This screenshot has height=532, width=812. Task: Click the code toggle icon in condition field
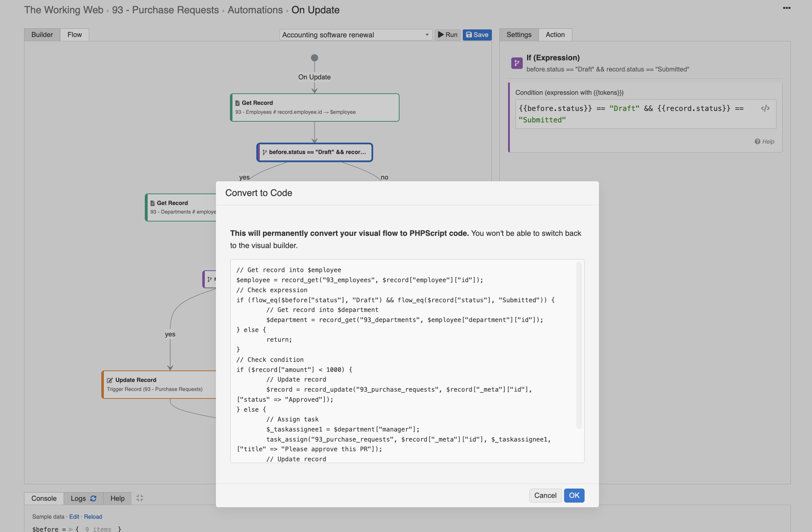click(765, 108)
